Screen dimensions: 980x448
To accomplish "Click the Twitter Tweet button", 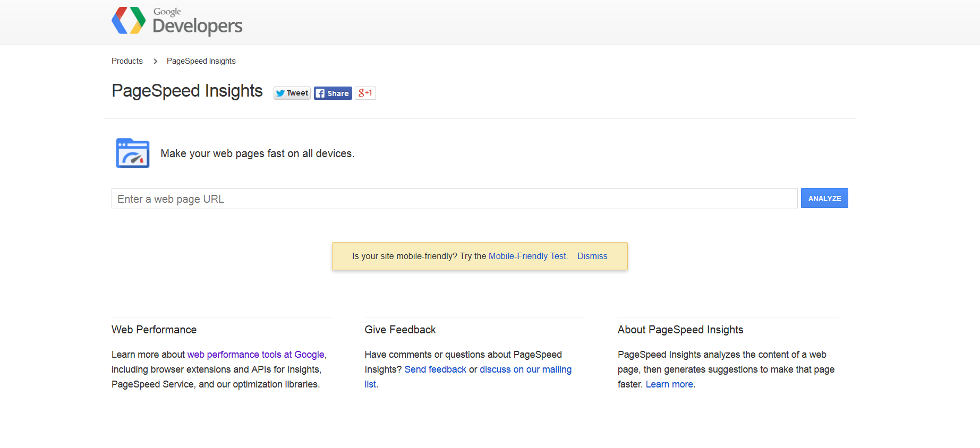I will click(x=292, y=93).
